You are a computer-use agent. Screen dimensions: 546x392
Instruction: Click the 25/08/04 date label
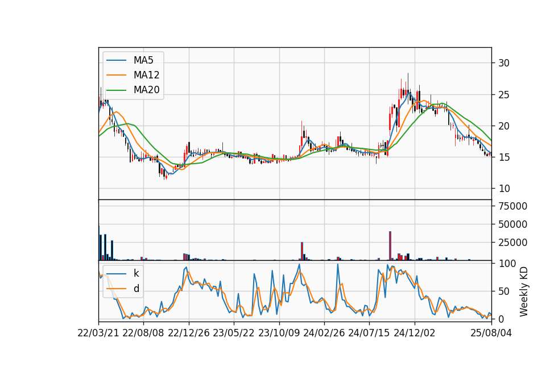pyautogui.click(x=491, y=333)
